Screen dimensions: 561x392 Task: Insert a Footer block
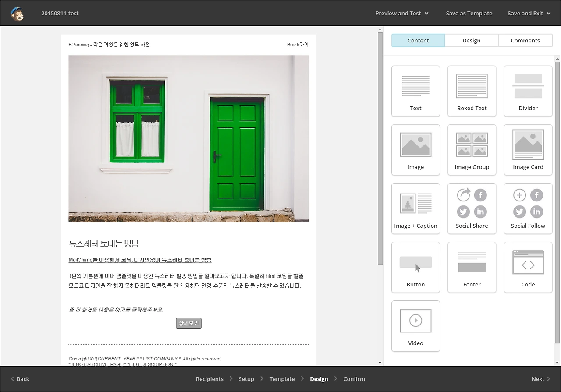pyautogui.click(x=472, y=267)
